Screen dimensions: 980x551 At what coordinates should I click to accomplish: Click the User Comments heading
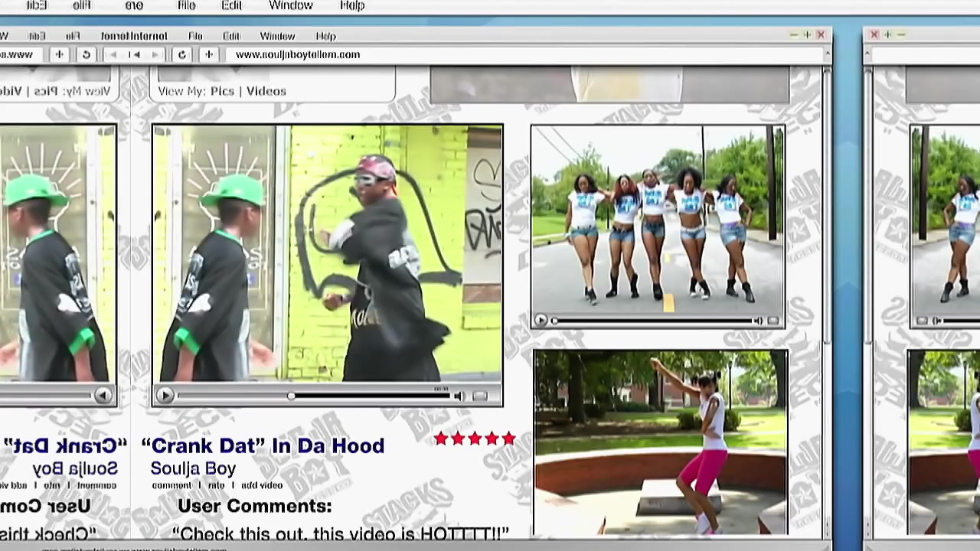click(x=254, y=506)
